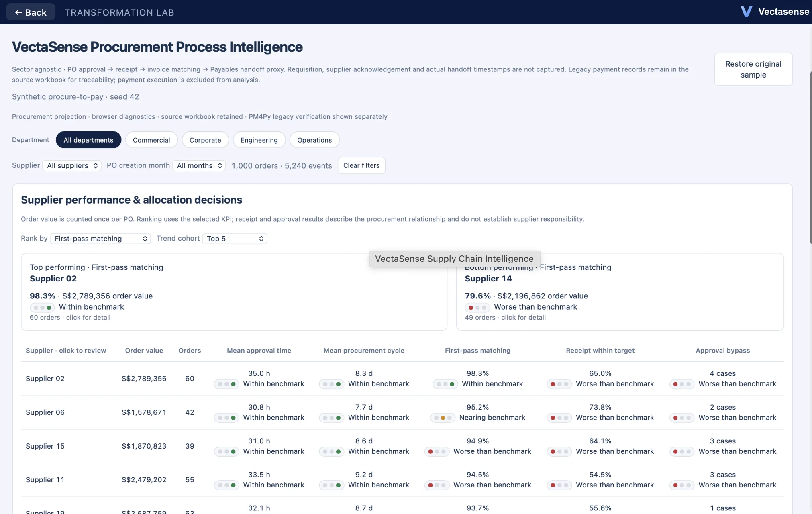Click the Vectasense logo icon
The height and width of the screenshot is (514, 812).
point(746,12)
